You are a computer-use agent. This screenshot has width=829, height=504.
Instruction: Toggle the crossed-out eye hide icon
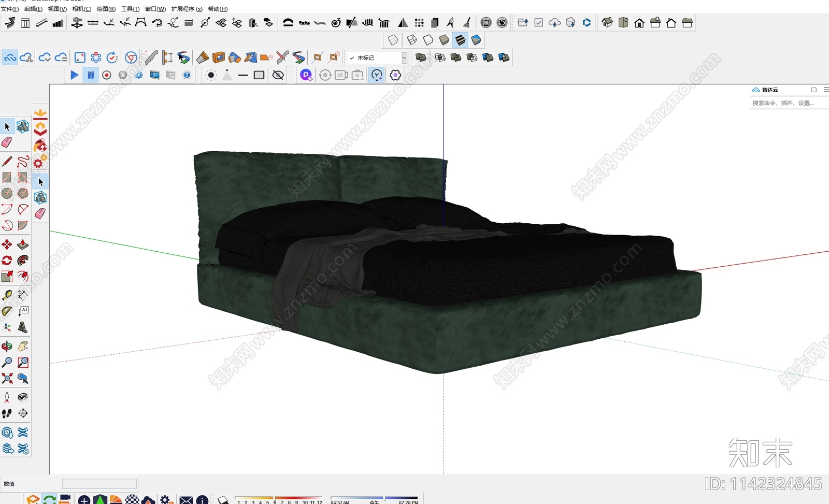pyautogui.click(x=278, y=75)
